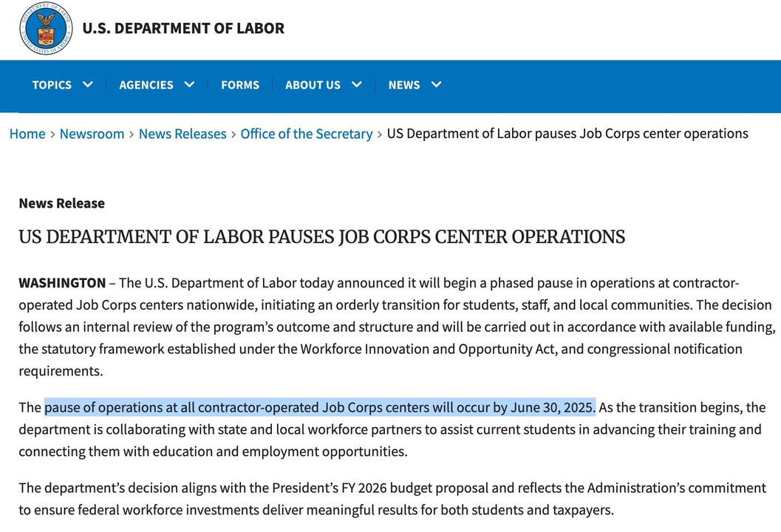Expand the chevron beside Agencies

[x=190, y=84]
